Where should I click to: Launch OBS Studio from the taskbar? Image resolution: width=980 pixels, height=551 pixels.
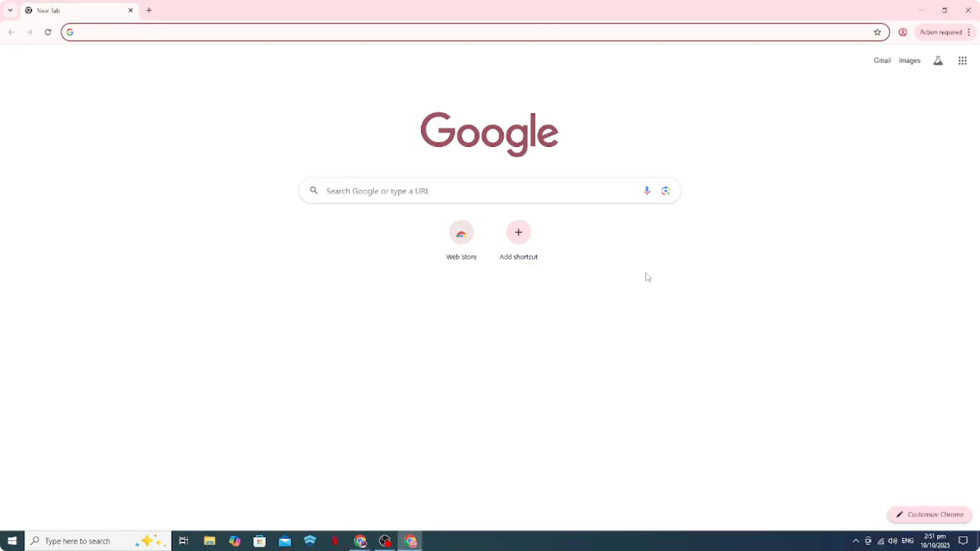tap(385, 541)
